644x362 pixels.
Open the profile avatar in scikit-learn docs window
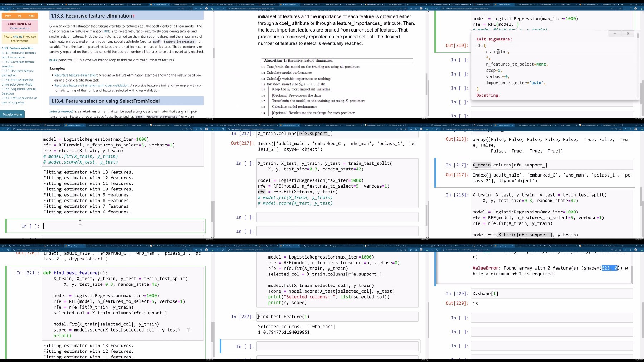pos(206,8)
